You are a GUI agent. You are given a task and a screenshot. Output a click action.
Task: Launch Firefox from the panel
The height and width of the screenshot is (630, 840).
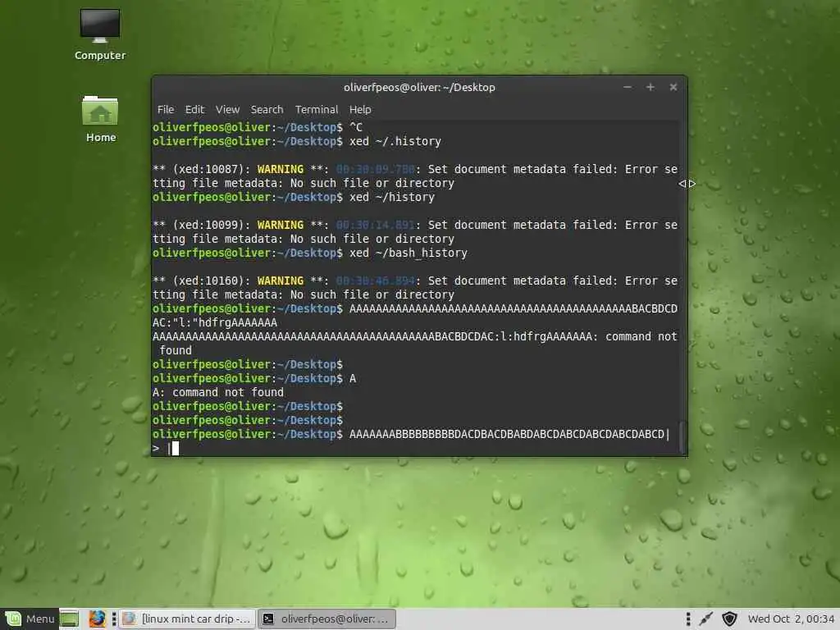97,619
